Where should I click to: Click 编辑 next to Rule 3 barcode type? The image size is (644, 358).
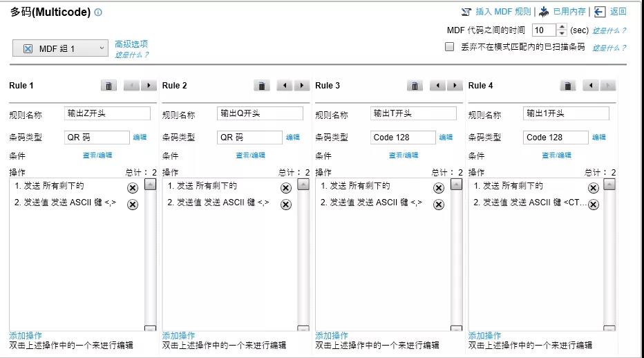(x=446, y=138)
